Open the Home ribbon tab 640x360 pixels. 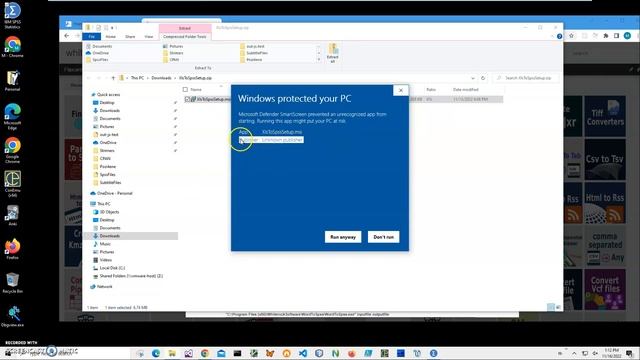111,37
